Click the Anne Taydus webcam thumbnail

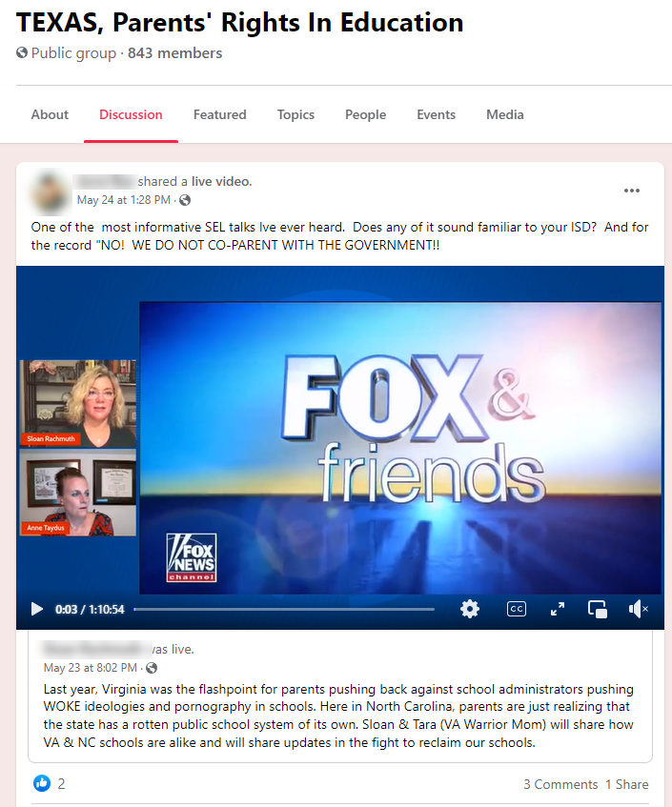(78, 493)
